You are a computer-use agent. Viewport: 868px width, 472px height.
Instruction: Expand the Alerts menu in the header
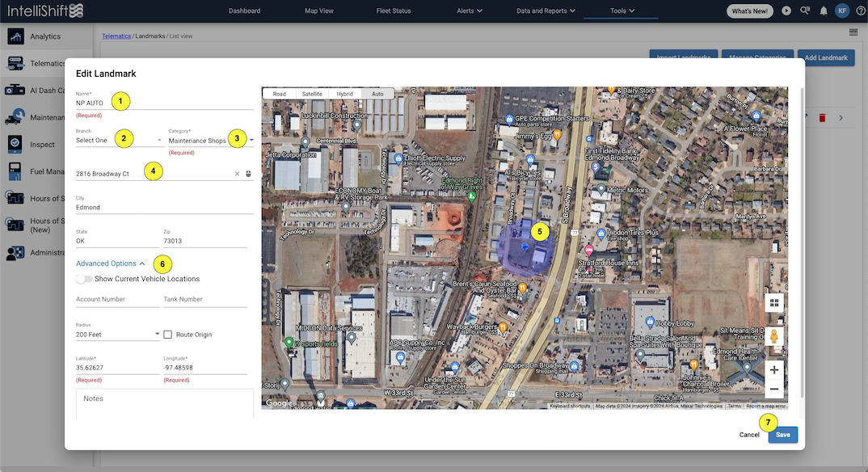point(469,11)
